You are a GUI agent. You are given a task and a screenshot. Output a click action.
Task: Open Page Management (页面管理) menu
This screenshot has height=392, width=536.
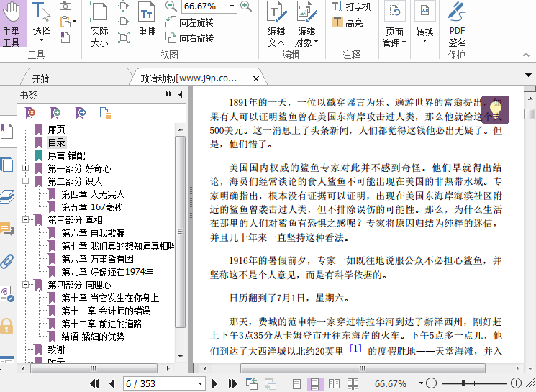(394, 24)
